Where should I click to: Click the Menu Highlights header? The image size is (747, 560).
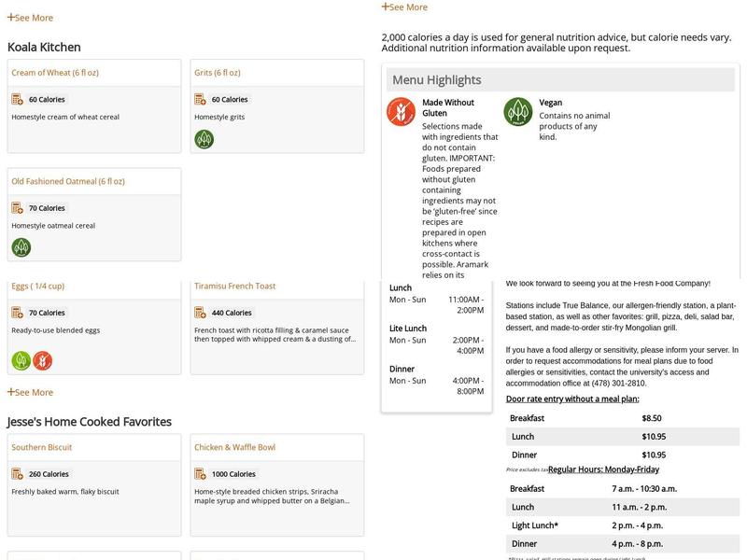coord(437,80)
